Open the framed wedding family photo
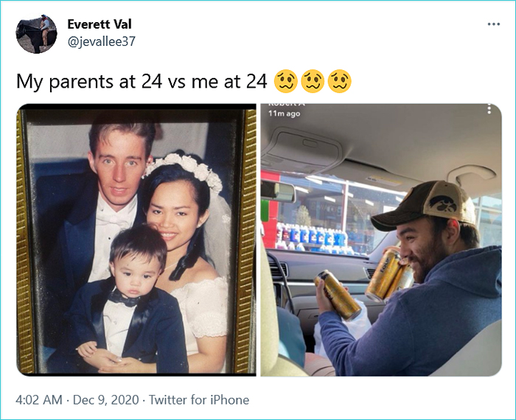The image size is (516, 420). tap(136, 239)
